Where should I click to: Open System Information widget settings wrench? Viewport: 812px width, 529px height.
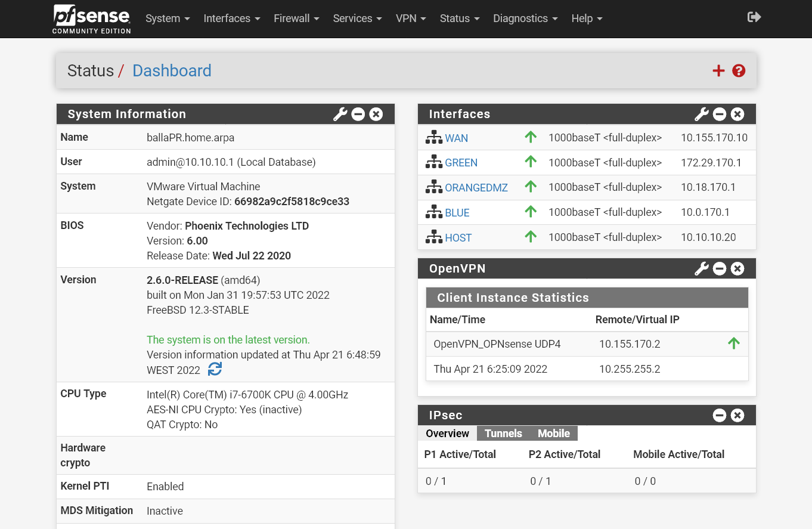pos(339,114)
